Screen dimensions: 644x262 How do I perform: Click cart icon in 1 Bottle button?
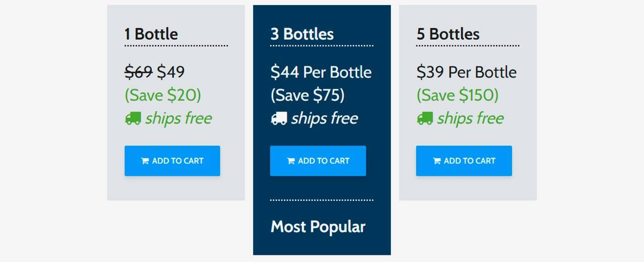145,161
